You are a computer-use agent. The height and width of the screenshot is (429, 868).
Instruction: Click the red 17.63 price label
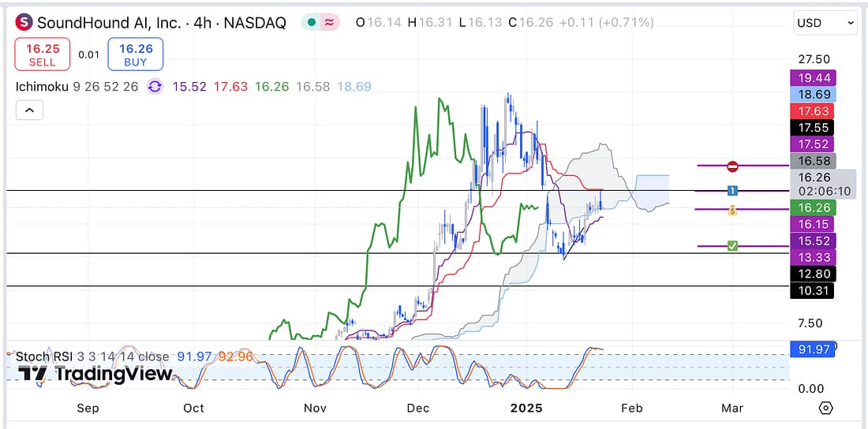click(812, 111)
